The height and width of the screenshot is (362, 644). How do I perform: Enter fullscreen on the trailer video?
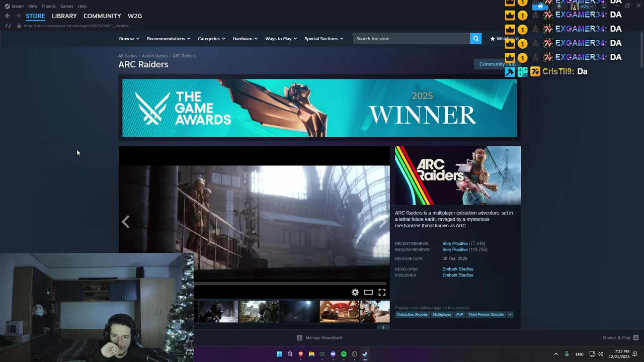tap(382, 292)
